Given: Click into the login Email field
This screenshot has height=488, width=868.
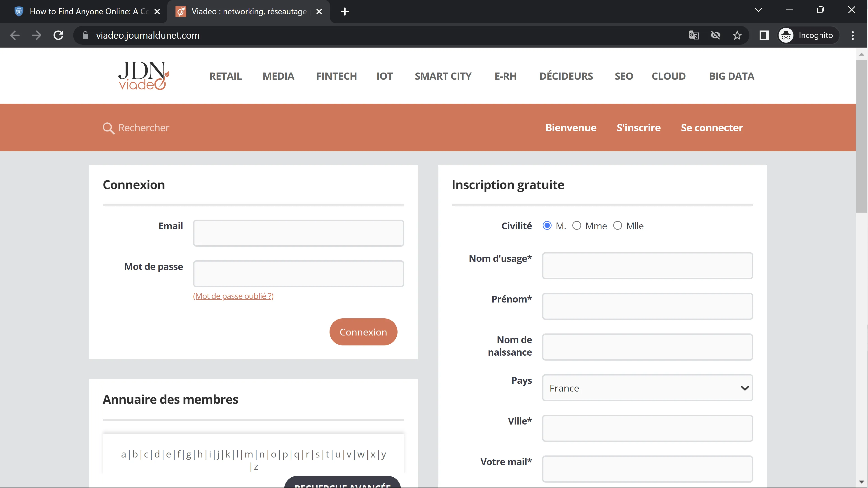Looking at the screenshot, I should [298, 233].
